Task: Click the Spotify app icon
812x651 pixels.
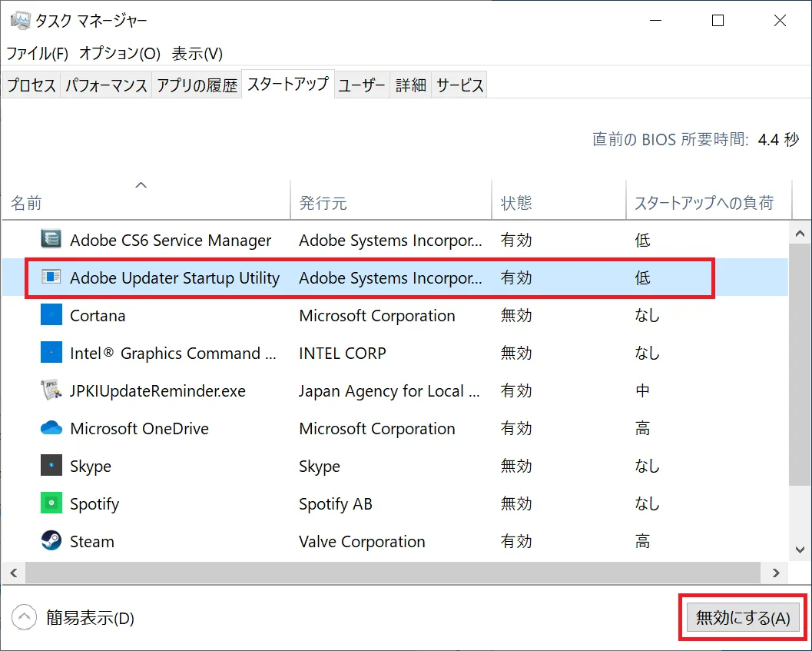Action: (x=51, y=503)
